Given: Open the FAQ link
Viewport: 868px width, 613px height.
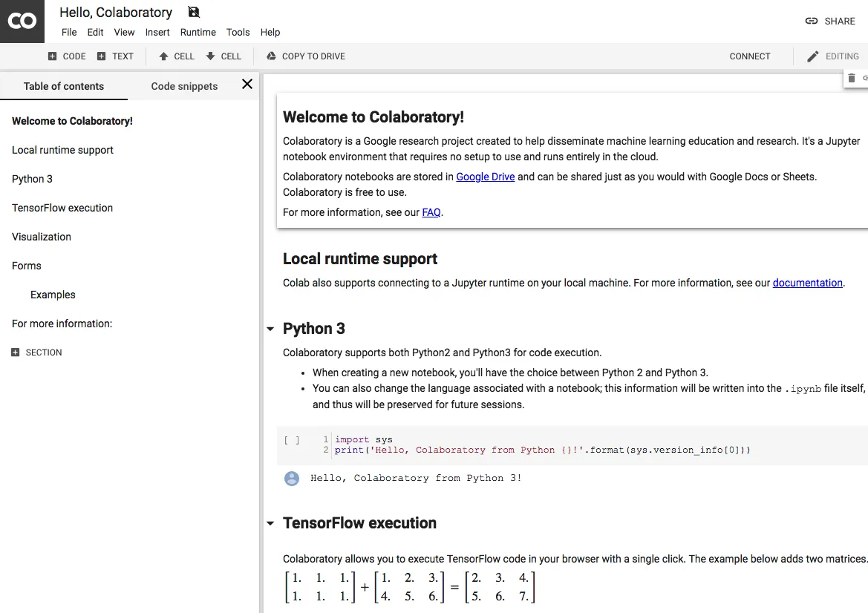Looking at the screenshot, I should coord(431,212).
